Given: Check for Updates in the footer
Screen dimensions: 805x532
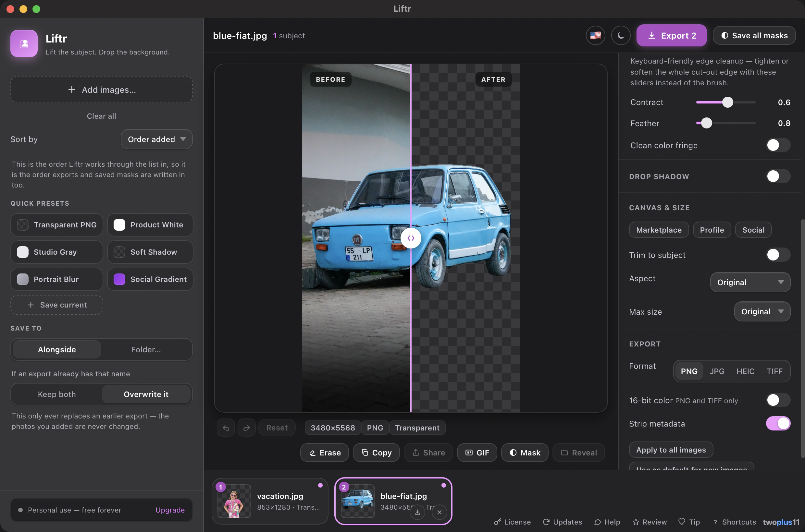Looking at the screenshot, I should pyautogui.click(x=562, y=522).
